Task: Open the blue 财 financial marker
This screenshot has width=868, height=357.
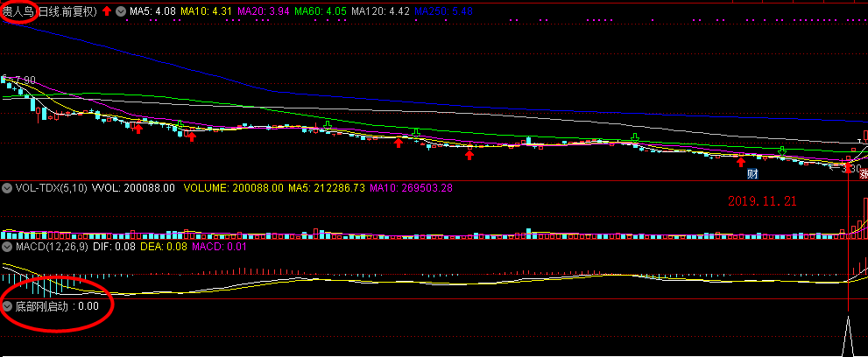Action: [752, 174]
